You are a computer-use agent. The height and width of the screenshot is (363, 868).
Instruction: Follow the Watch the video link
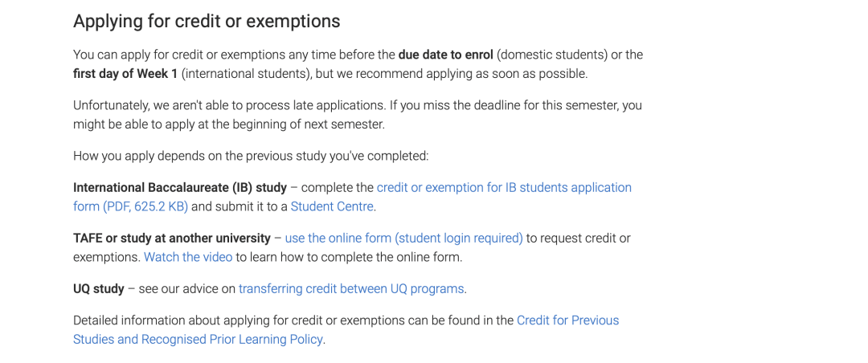coord(188,257)
